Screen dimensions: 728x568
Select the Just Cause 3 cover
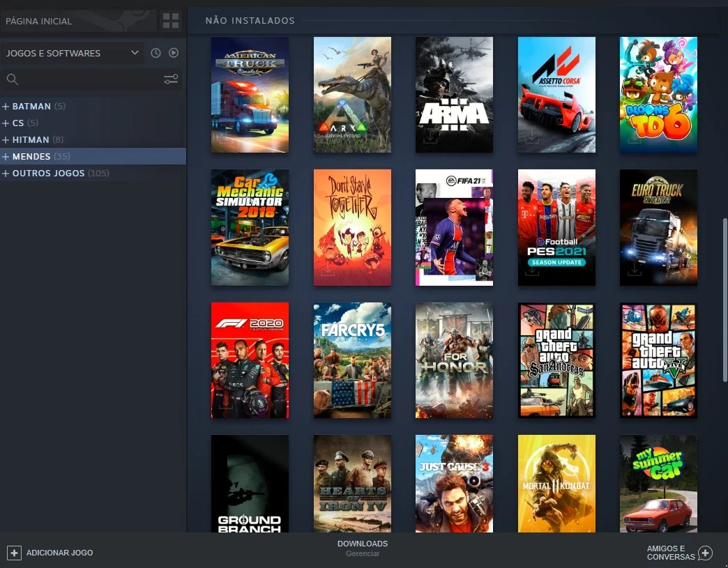(454, 484)
